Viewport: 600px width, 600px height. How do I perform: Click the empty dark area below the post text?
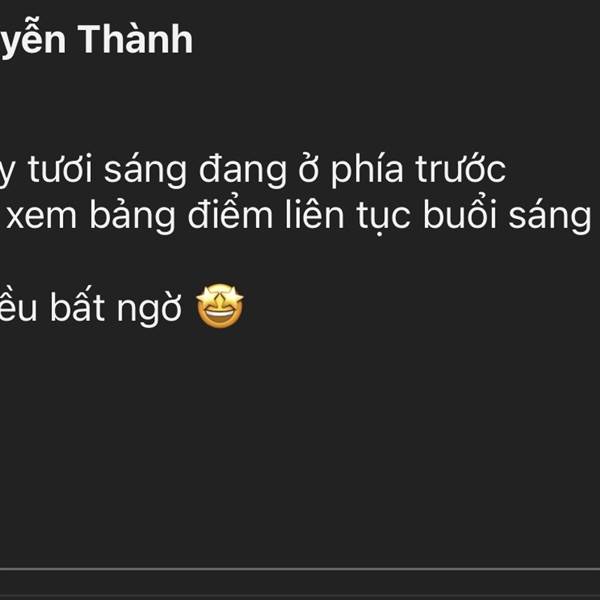(300, 440)
